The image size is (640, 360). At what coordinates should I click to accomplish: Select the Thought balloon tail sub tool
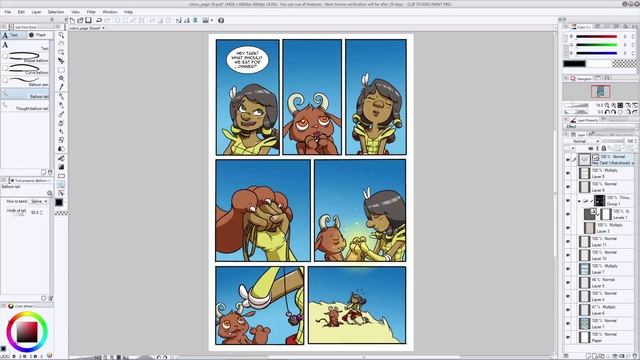(25, 106)
